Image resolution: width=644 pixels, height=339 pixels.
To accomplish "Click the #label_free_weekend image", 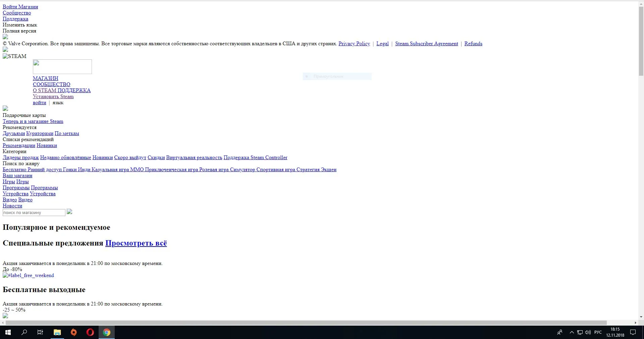I will 28,275.
